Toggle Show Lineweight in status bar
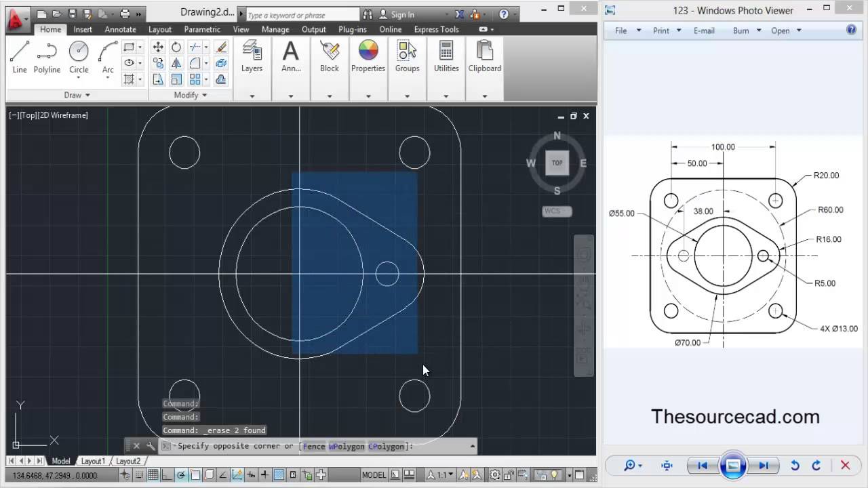 (x=264, y=475)
